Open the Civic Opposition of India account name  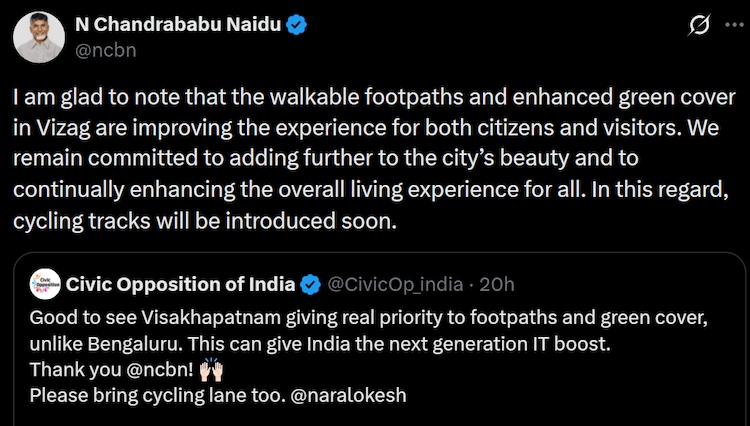[x=180, y=284]
